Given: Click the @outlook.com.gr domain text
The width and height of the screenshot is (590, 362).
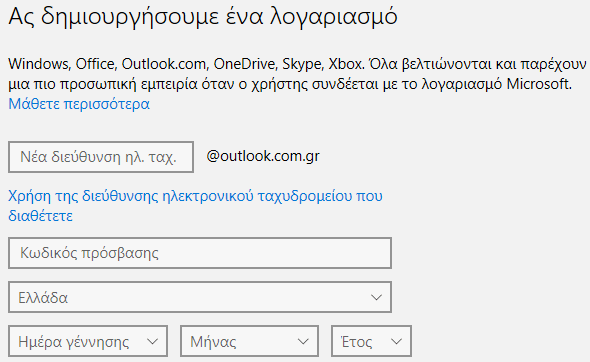Looking at the screenshot, I should (263, 156).
